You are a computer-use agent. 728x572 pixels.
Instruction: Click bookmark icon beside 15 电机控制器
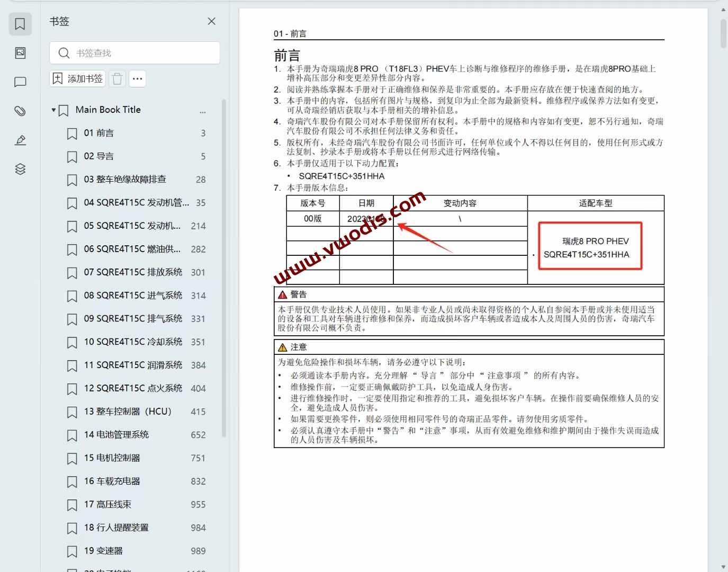point(72,459)
